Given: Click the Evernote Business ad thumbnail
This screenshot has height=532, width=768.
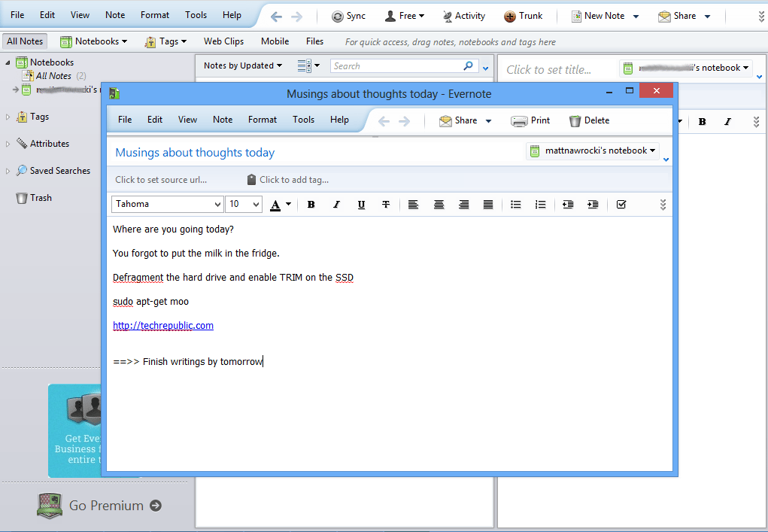Looking at the screenshot, I should tap(74, 430).
